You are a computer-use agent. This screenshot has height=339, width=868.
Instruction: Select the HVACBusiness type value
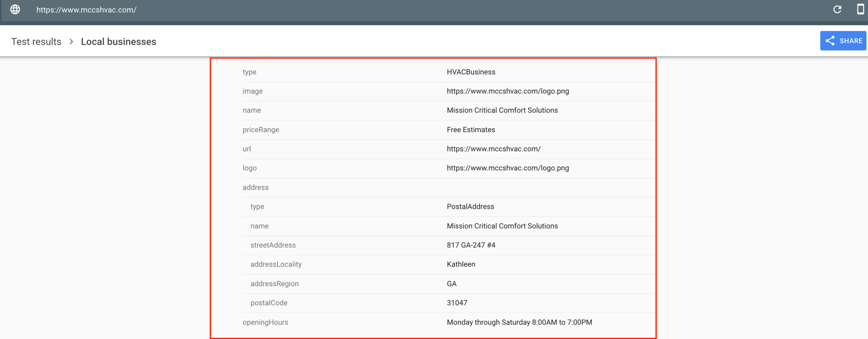click(x=471, y=72)
